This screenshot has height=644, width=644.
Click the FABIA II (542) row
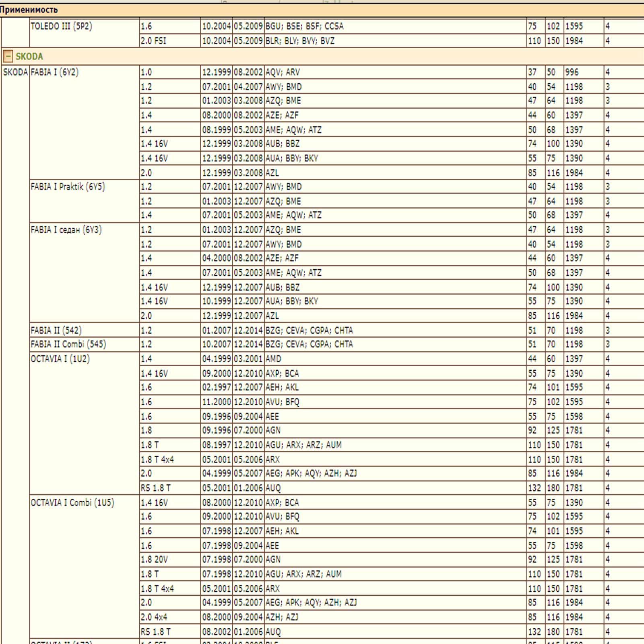click(x=56, y=330)
